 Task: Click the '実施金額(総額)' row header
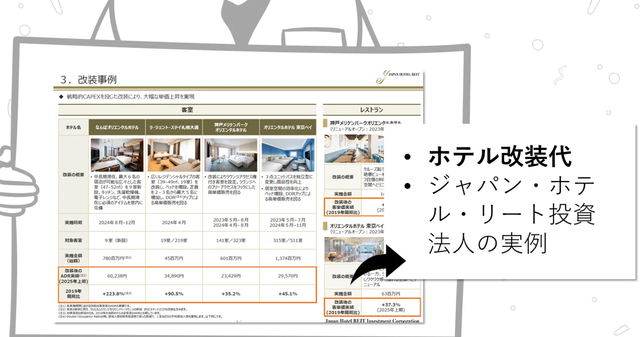pos(73,258)
